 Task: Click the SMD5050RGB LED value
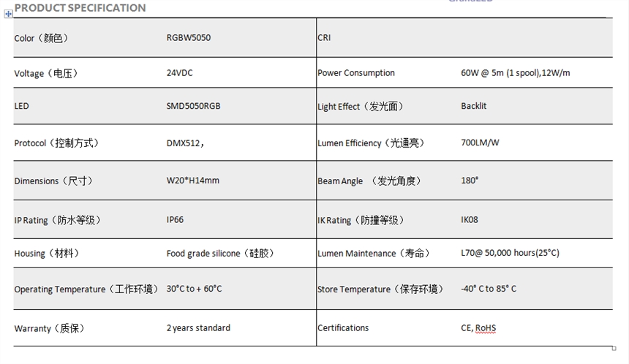[193, 106]
